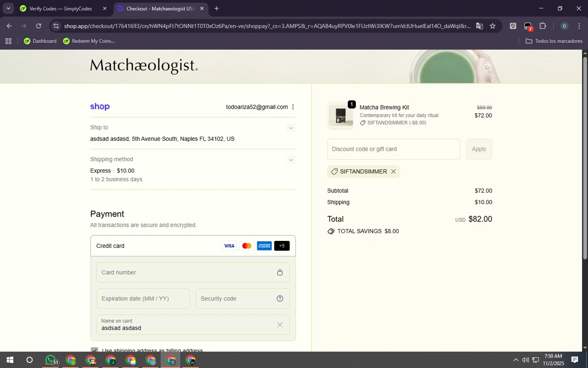
Task: Focus the Card number field
Action: click(193, 272)
